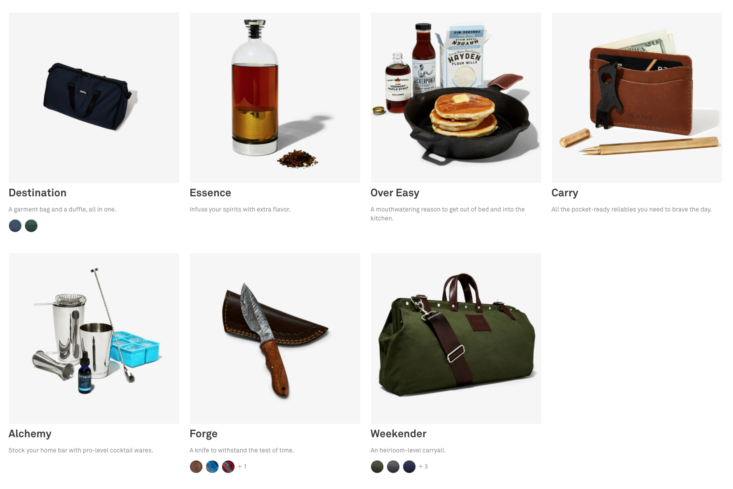Viewport: 733px width, 489px height.
Task: Open the Carry wallet and pen image
Action: tap(637, 98)
